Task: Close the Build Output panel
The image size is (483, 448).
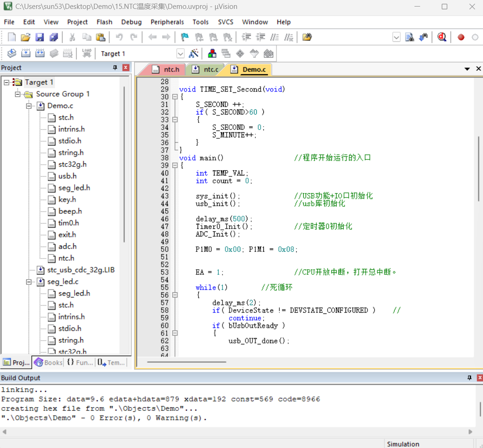Action: [480, 378]
